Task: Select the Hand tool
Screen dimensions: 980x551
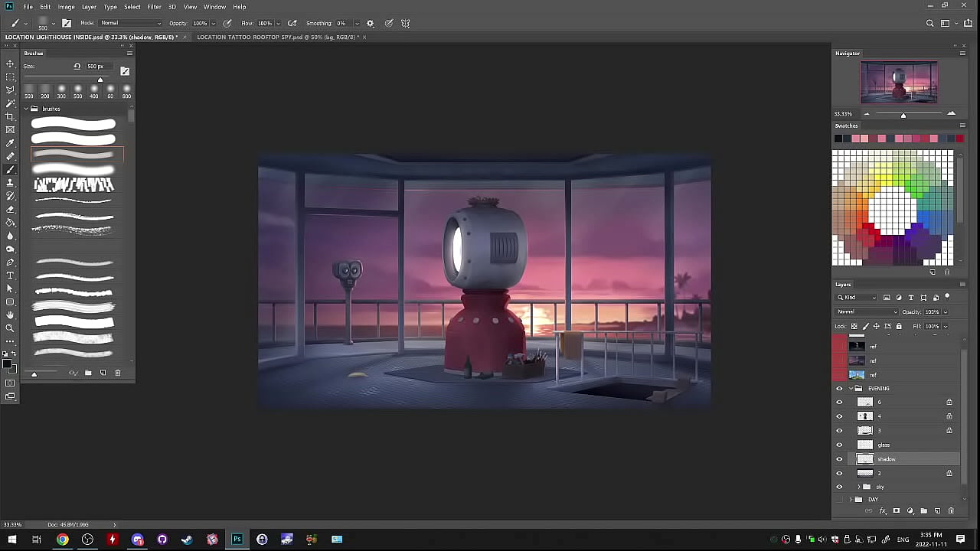Action: (10, 315)
